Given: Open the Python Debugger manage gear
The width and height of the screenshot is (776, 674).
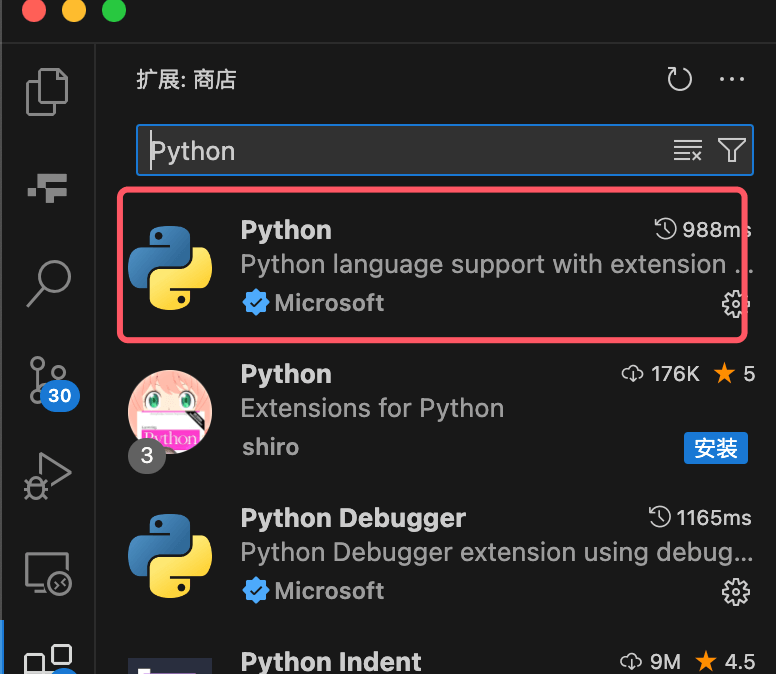Looking at the screenshot, I should point(735,591).
